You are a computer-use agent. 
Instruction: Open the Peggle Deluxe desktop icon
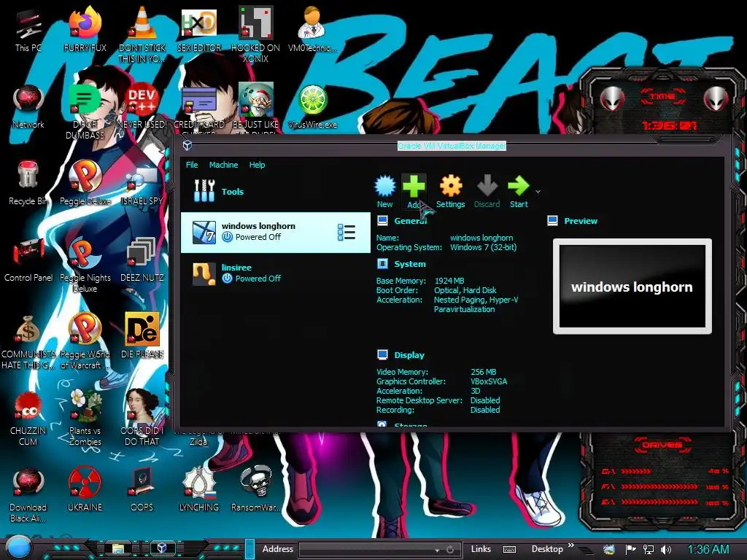click(85, 176)
